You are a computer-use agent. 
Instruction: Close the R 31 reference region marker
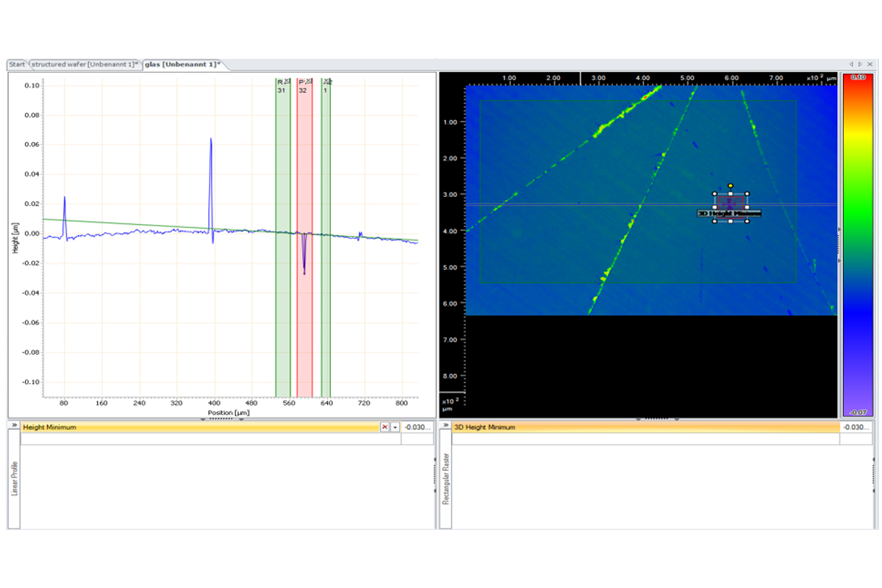click(x=287, y=82)
